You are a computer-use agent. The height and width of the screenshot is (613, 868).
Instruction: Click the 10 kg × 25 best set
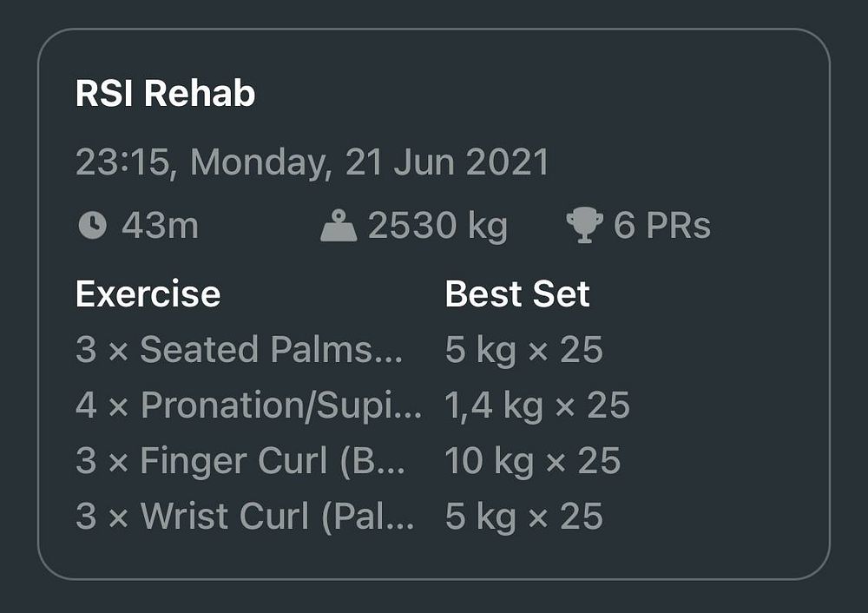[x=533, y=461]
